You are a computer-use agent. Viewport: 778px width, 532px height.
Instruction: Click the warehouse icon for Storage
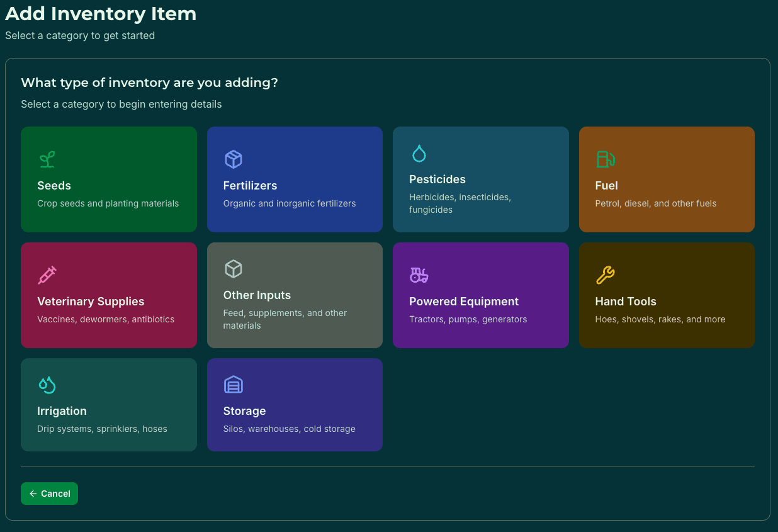(x=233, y=385)
